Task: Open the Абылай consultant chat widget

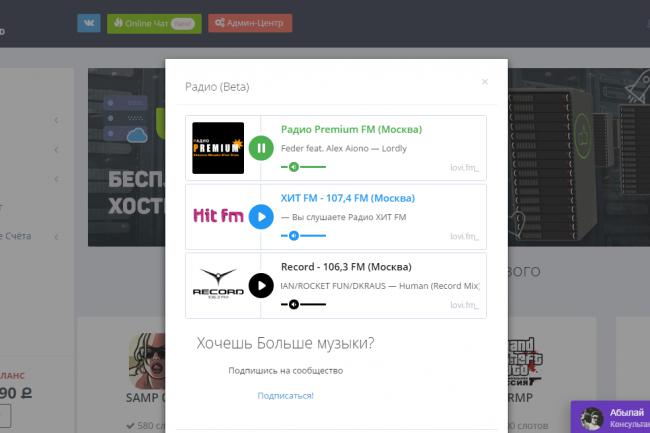Action: point(610,417)
